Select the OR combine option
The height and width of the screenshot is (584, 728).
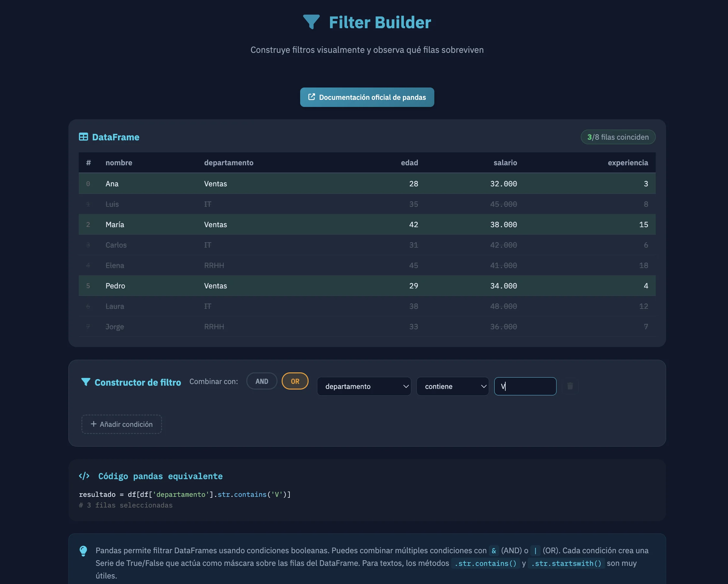[295, 381]
